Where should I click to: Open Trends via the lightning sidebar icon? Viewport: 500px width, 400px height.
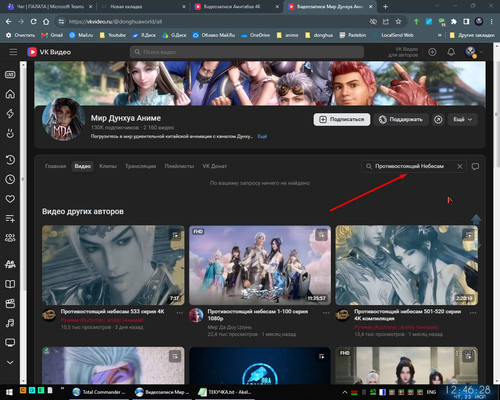pyautogui.click(x=10, y=114)
